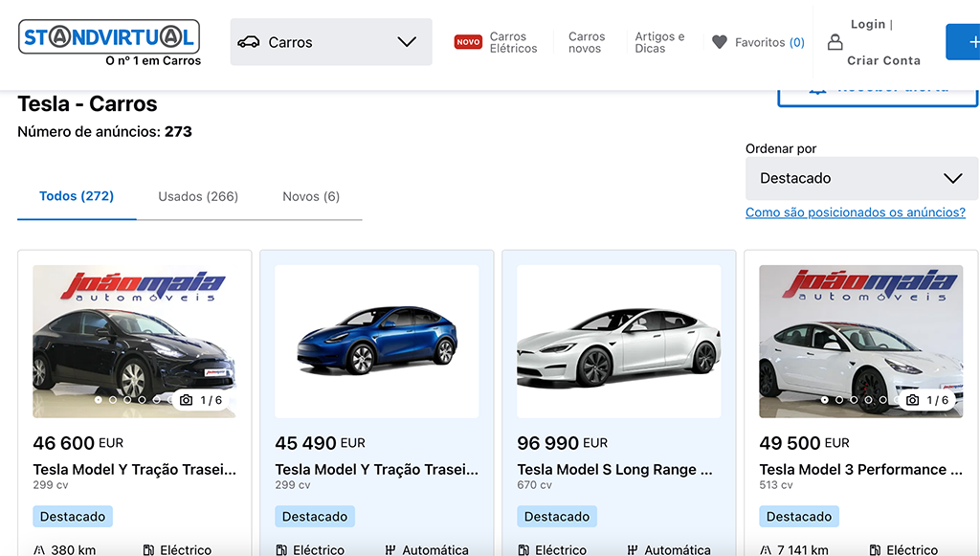Click the 49 500 EUR price
The width and height of the screenshot is (980, 556).
[804, 443]
